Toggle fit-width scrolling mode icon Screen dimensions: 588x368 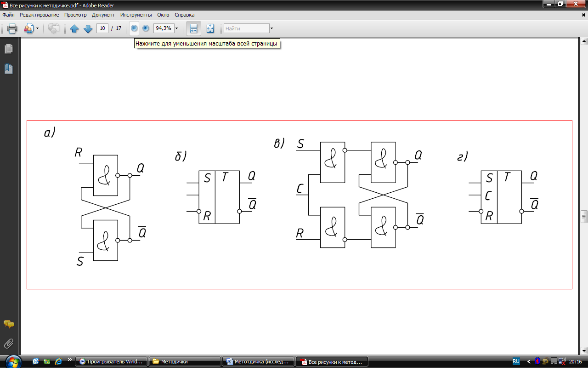pos(193,29)
